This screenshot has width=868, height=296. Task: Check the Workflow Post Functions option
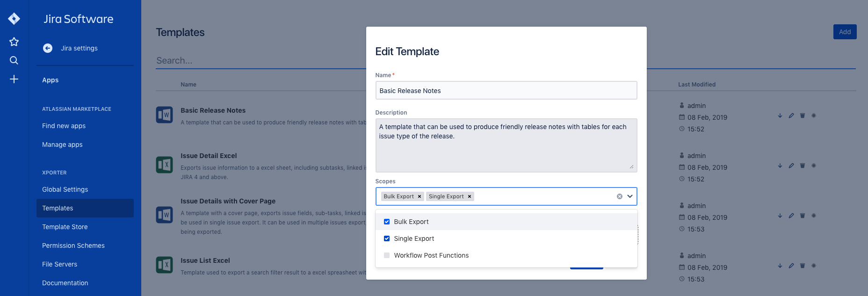[x=387, y=255]
